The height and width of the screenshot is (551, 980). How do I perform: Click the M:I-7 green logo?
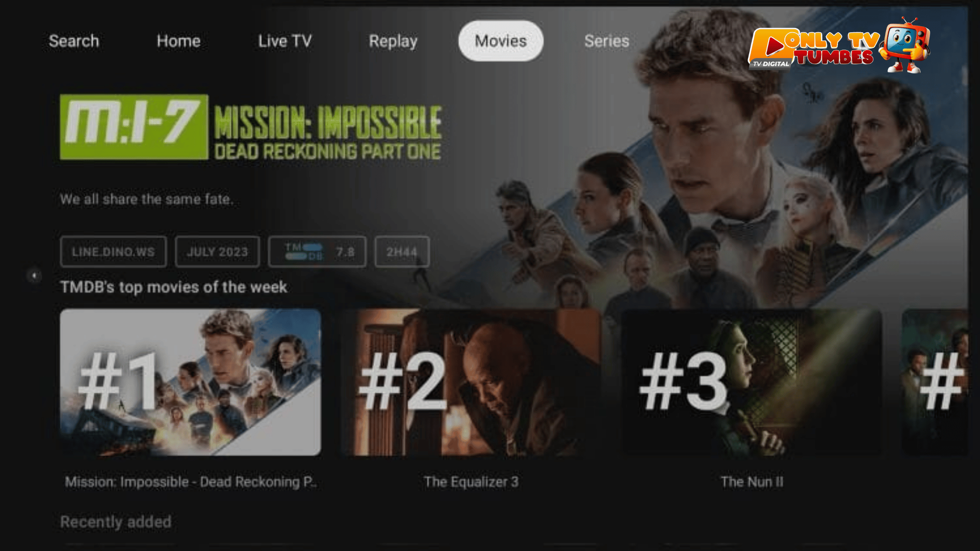(x=134, y=127)
